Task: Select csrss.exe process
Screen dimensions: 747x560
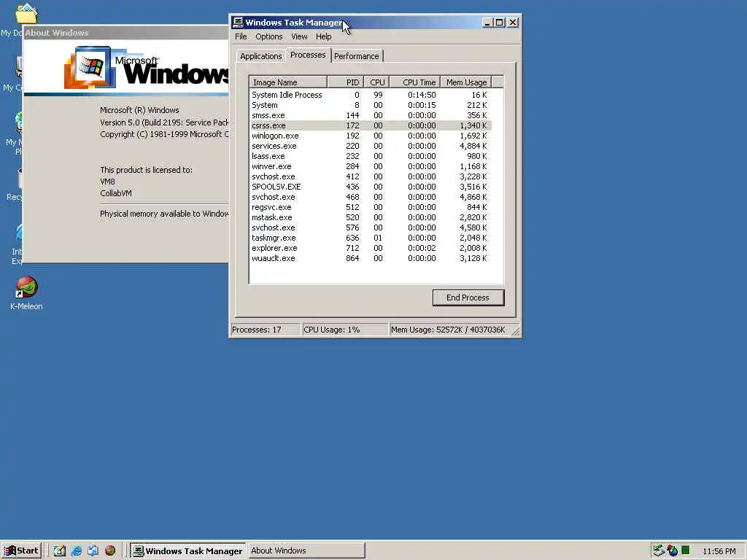Action: 370,125
